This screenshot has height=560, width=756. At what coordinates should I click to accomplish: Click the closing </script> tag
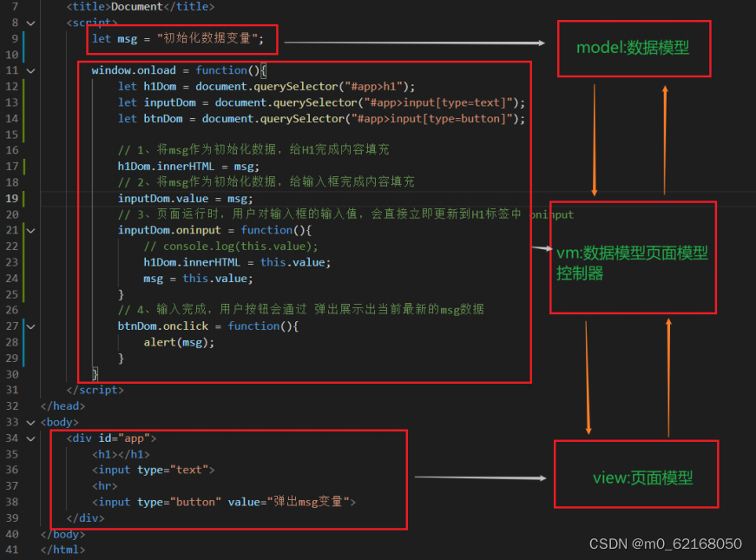pyautogui.click(x=95, y=390)
